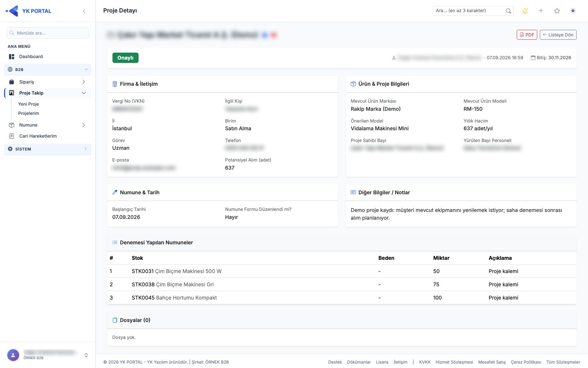Expand the Sipariş submenu

pyautogui.click(x=48, y=82)
